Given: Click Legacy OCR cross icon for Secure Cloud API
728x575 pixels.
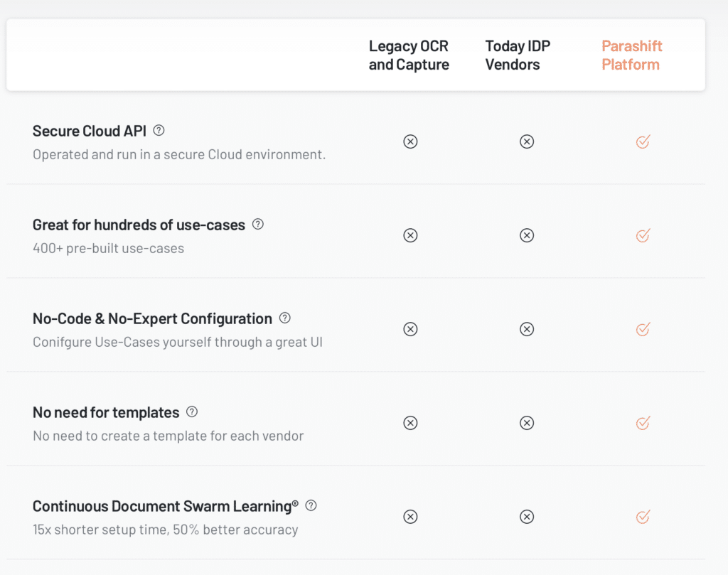Looking at the screenshot, I should point(410,141).
